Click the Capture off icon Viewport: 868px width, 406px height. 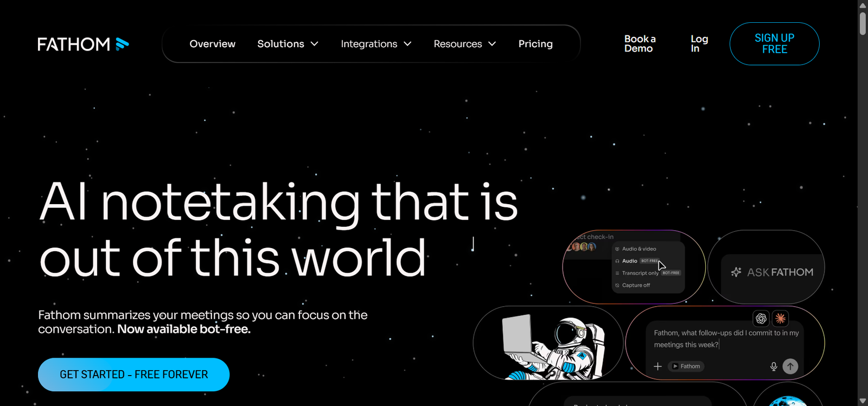(617, 285)
